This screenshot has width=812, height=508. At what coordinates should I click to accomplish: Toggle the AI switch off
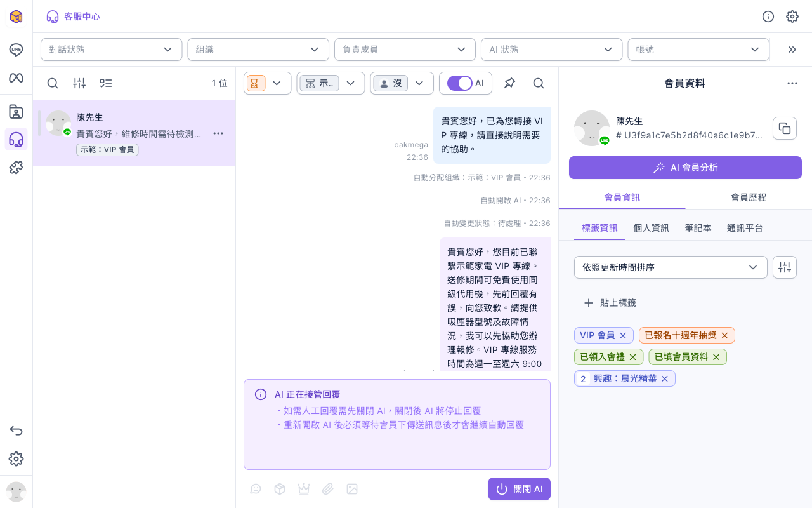click(x=460, y=83)
